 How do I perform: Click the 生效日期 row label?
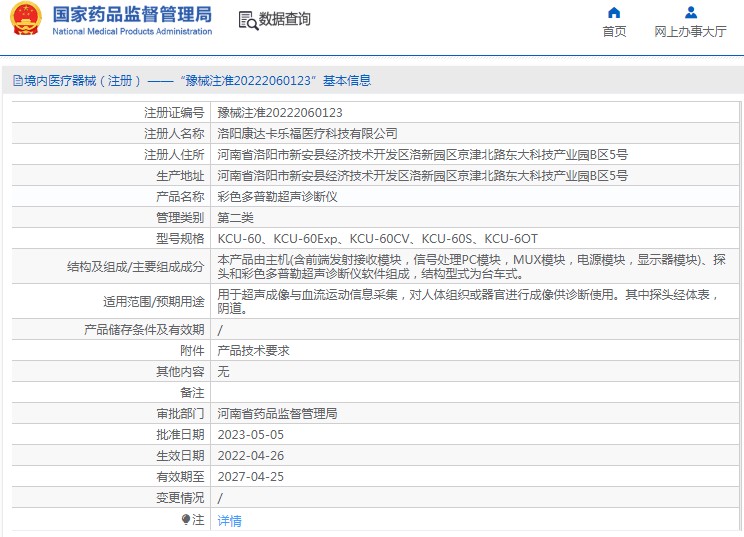(180, 455)
